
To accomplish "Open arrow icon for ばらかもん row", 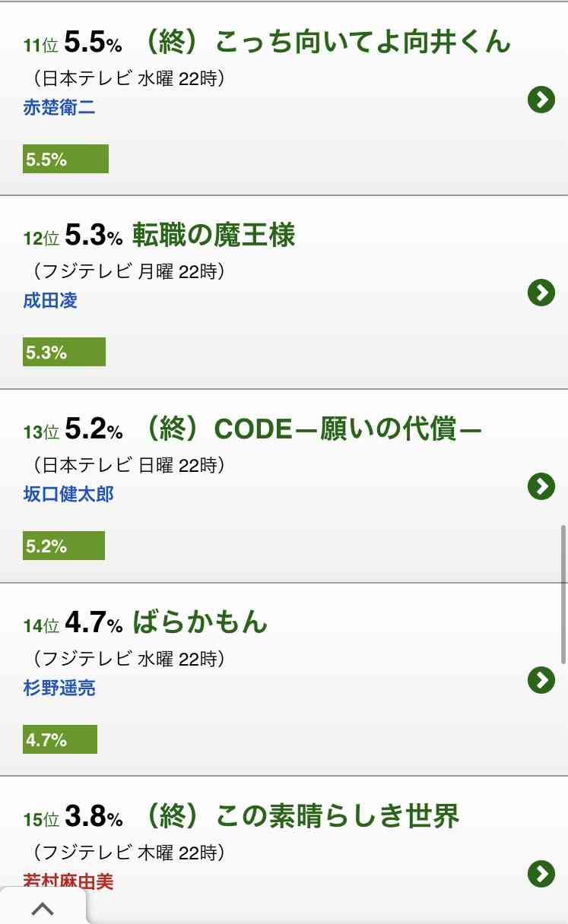I will [x=541, y=680].
